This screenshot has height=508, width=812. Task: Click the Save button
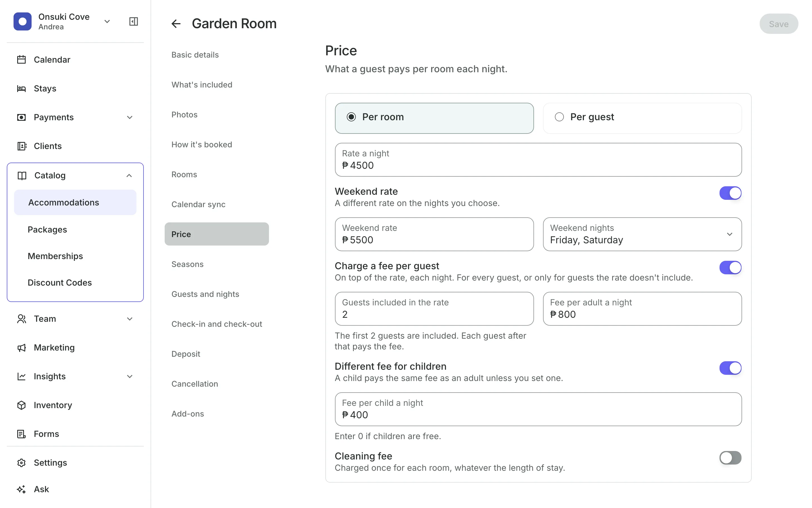point(778,24)
